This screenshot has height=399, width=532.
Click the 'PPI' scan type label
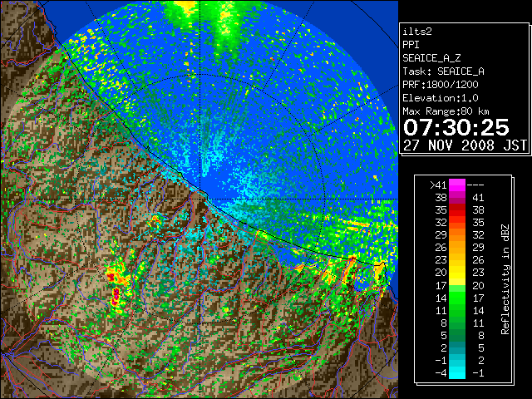point(411,45)
